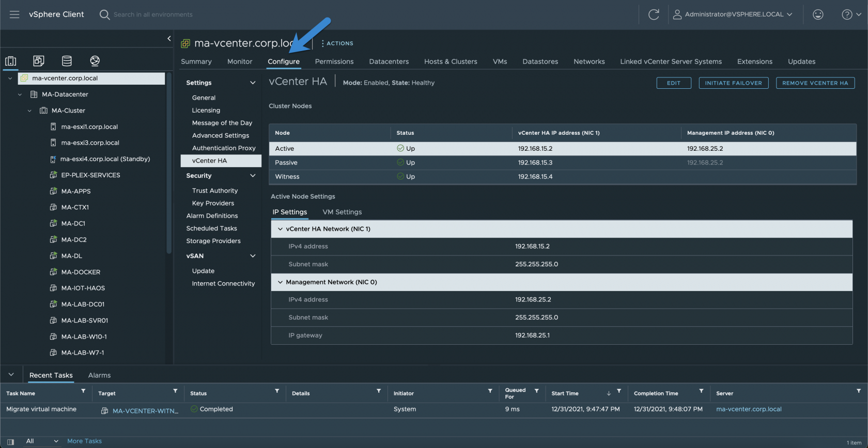Select the Witness node row
The width and height of the screenshot is (868, 448).
coord(563,177)
